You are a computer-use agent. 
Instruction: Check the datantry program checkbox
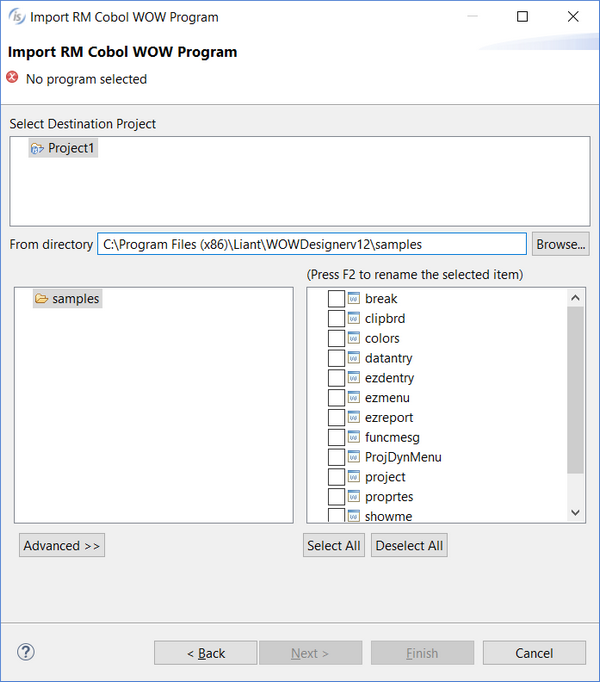coord(336,358)
